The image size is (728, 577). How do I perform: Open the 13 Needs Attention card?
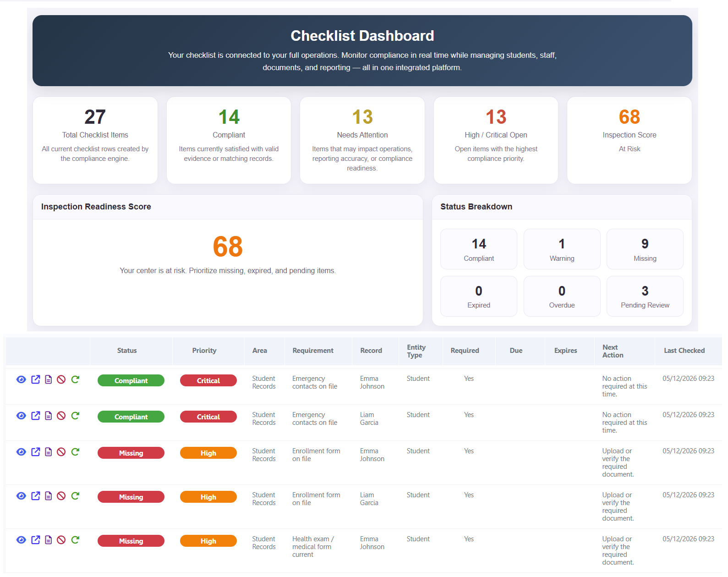pyautogui.click(x=362, y=140)
